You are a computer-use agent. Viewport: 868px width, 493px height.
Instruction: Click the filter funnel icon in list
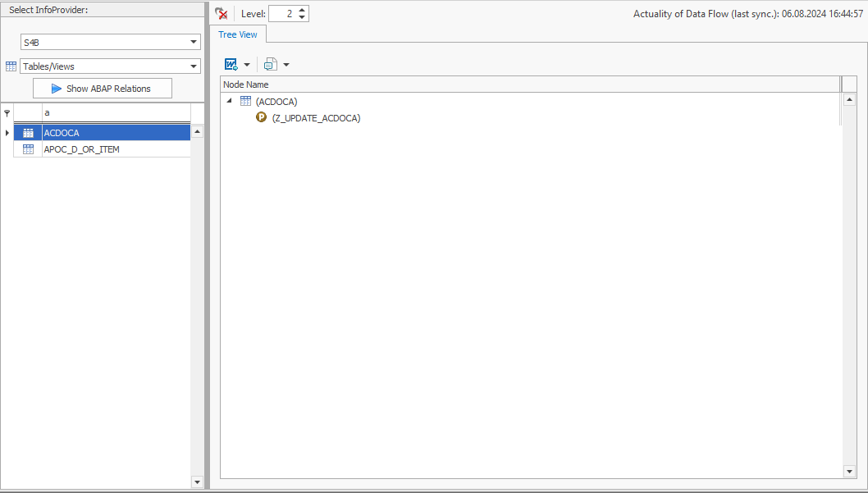(7, 112)
